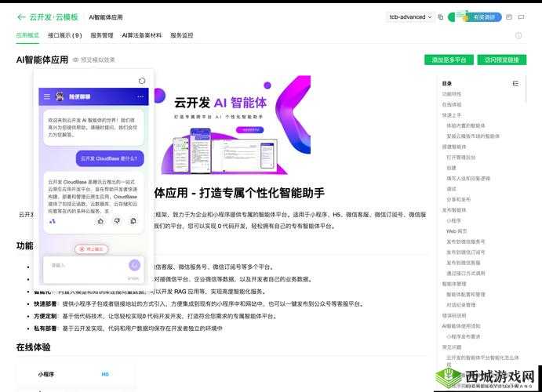The height and width of the screenshot is (392, 542).
Task: Refresh the chat preview with circular icon
Action: tap(142, 81)
